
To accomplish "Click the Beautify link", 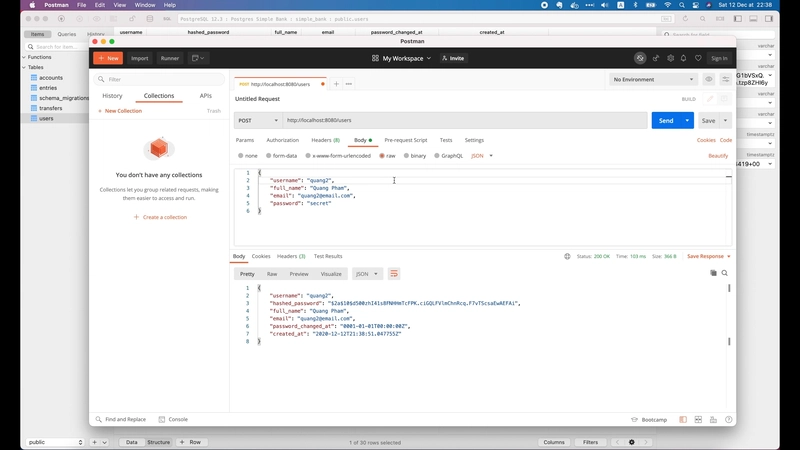I will (718, 156).
